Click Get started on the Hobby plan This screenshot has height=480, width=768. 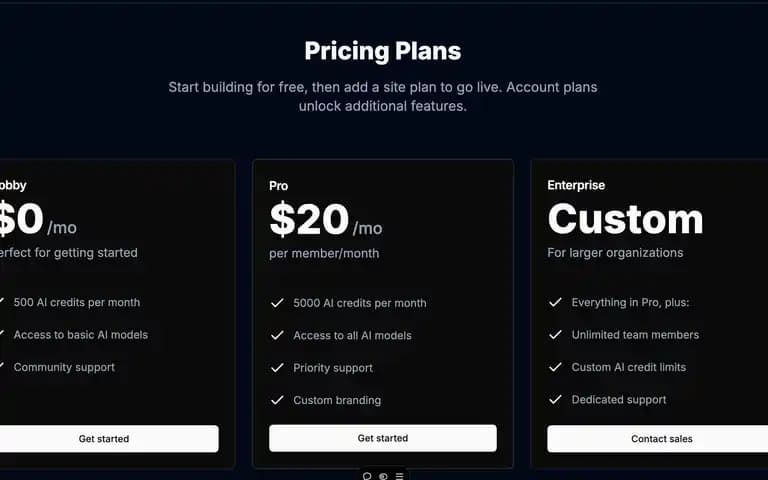pos(104,438)
